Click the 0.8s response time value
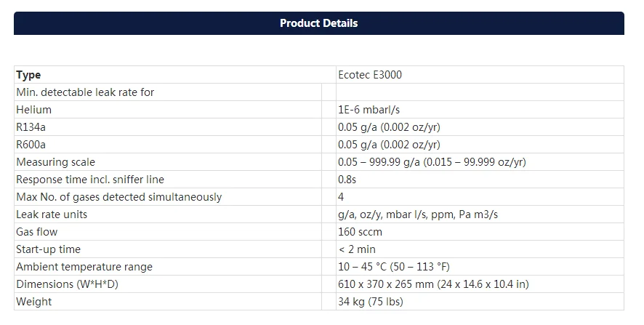Viewport: 644px width, 325px height. [347, 180]
